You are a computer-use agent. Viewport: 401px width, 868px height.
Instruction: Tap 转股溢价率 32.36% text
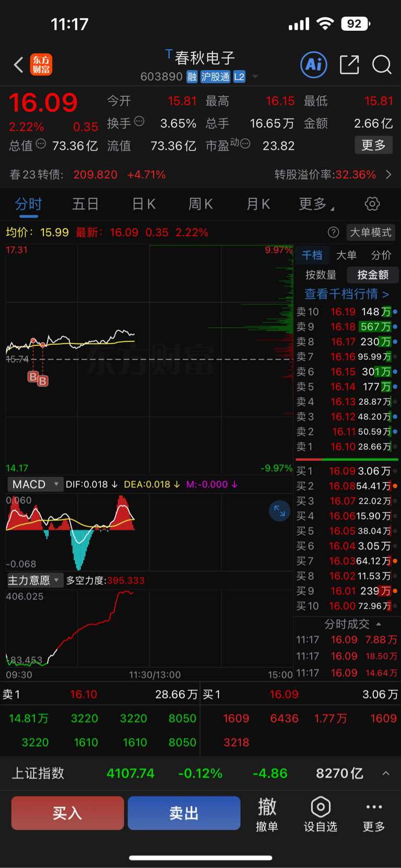[x=325, y=174]
